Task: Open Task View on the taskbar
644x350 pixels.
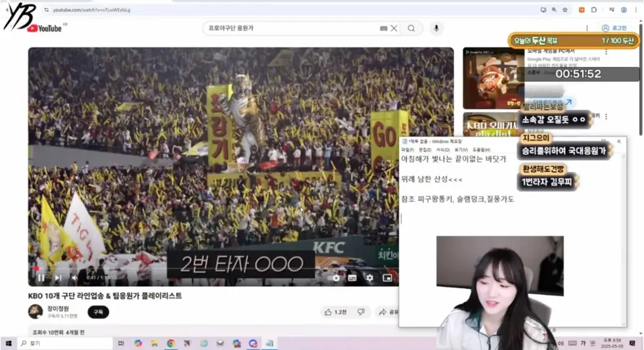Action: click(121, 343)
